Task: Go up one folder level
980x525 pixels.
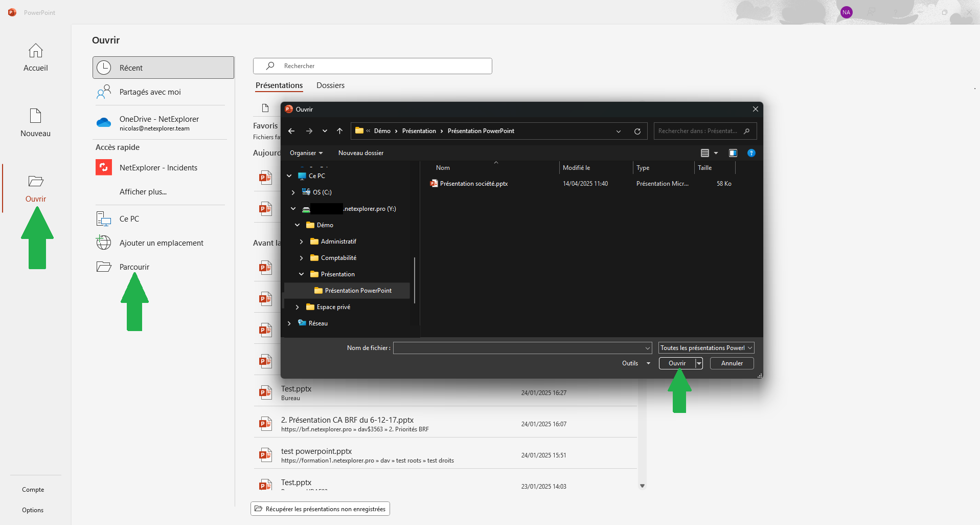Action: click(339, 131)
